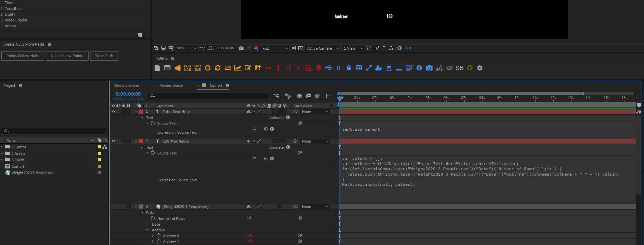Click the green recycle icon in KBar
This screenshot has height=245, width=644.
pyautogui.click(x=470, y=68)
